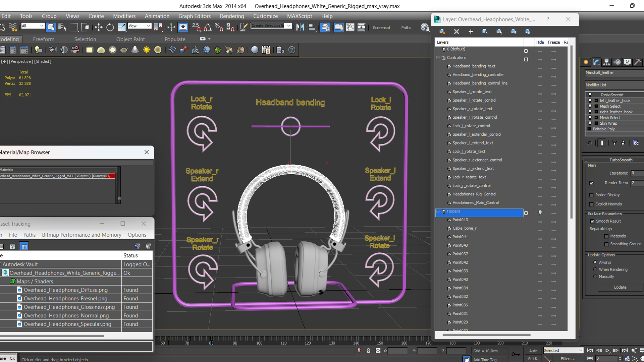Click the Set K. button
644x362 pixels.
(533, 359)
